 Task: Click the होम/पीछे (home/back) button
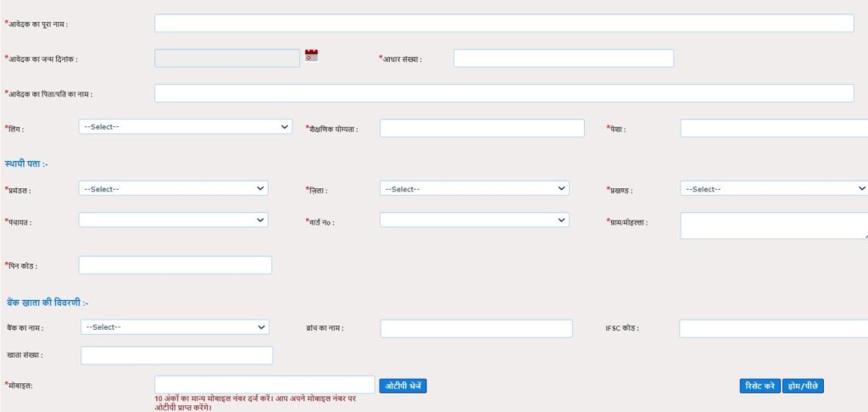click(802, 386)
